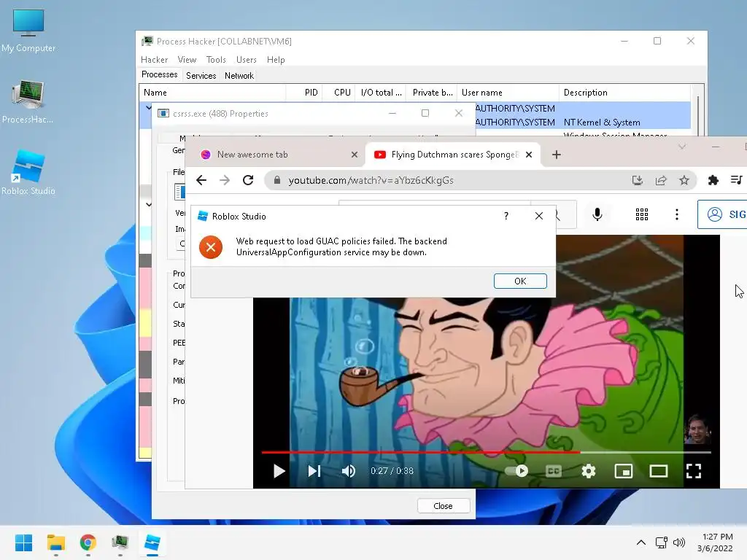Go forward in the browser
Screen dimensions: 747x560
tap(225, 181)
